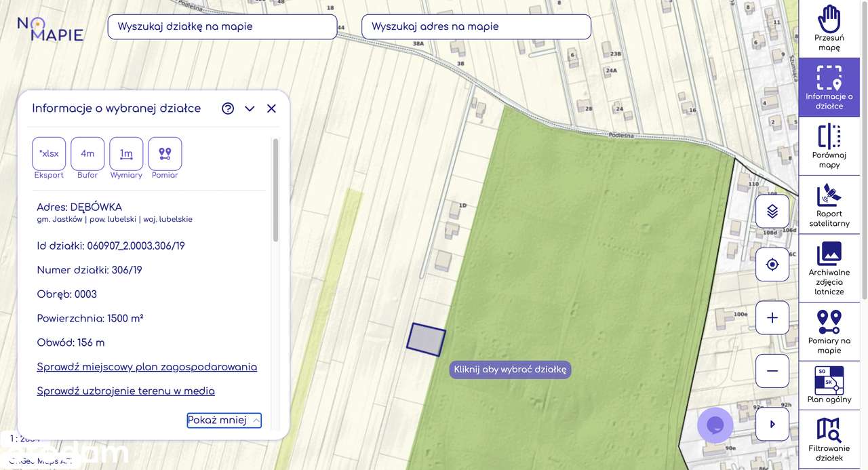Click the Obręb: 0003 text

pyautogui.click(x=67, y=294)
